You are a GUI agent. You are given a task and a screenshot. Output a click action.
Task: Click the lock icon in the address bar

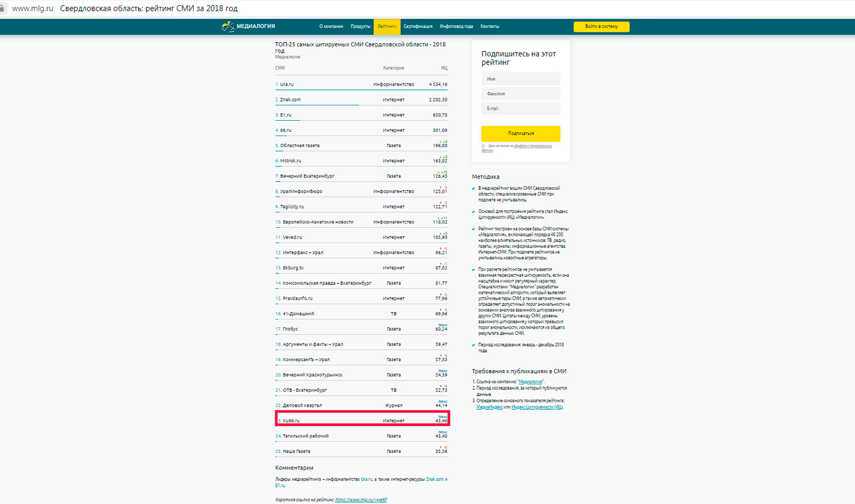2,9
